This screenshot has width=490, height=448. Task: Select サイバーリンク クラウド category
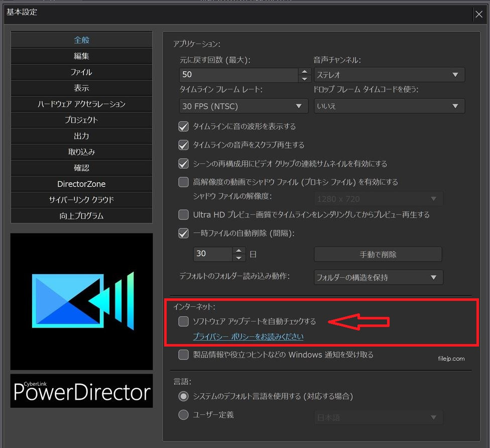81,200
